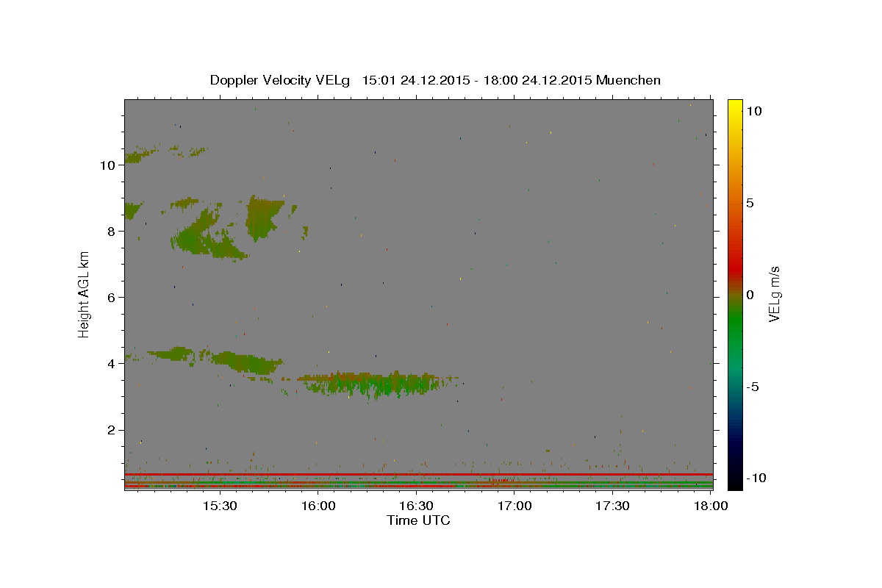Click the 10 km height tick label
This screenshot has width=882, height=588.
point(109,165)
